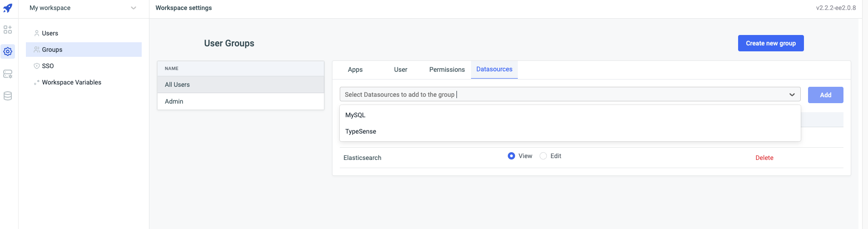Screen dimensions: 868x229
Task: Open global datasources icon in sidebar
Action: click(x=8, y=74)
